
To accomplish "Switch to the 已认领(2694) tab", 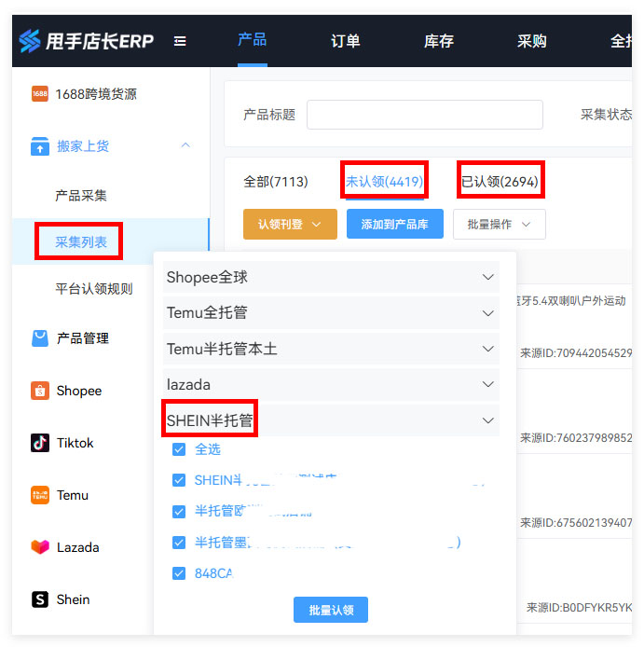I will click(500, 181).
